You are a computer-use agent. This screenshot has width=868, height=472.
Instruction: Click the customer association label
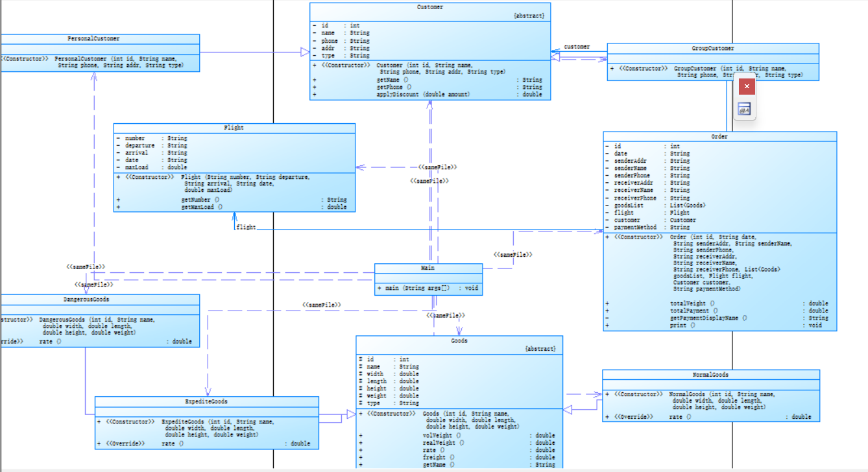(577, 47)
